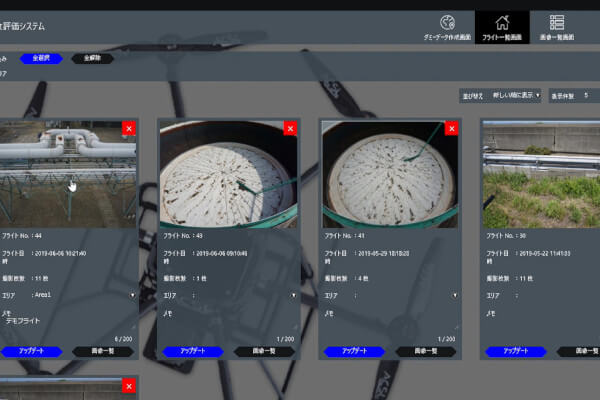Viewport: 600px width, 400px height.
Task: Click red X on bottom-row flight card
Action: click(128, 387)
